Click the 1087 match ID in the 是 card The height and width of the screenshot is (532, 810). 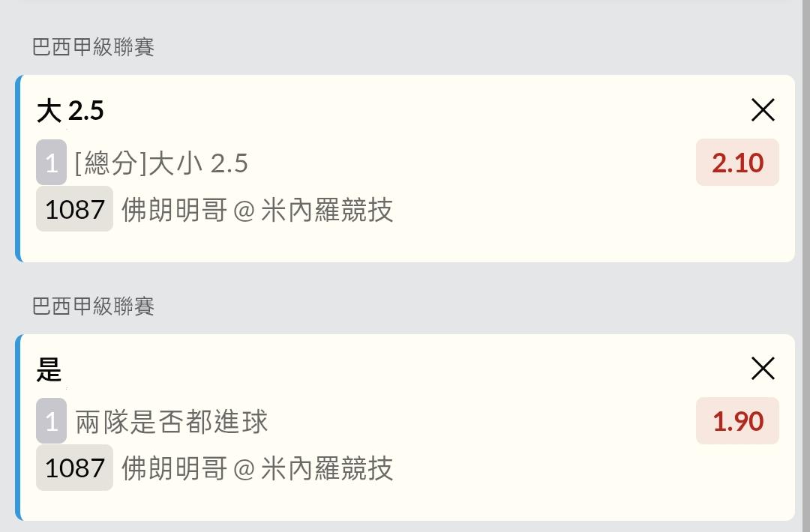[x=74, y=468]
